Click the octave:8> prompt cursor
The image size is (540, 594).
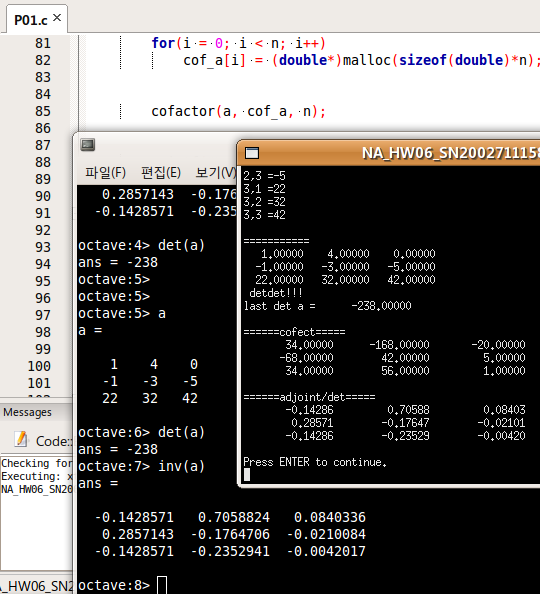point(162,585)
